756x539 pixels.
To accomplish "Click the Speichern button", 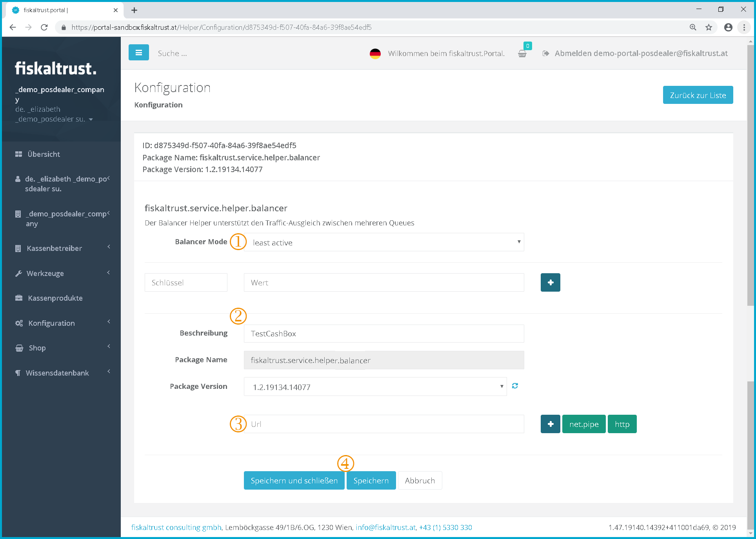I will tap(371, 480).
